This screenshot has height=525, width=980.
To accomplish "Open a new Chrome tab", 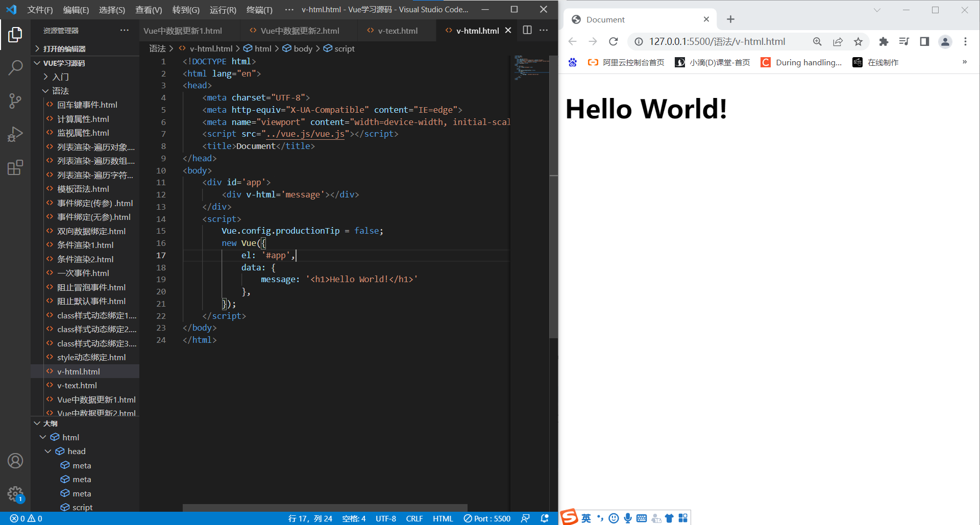I will 730,19.
